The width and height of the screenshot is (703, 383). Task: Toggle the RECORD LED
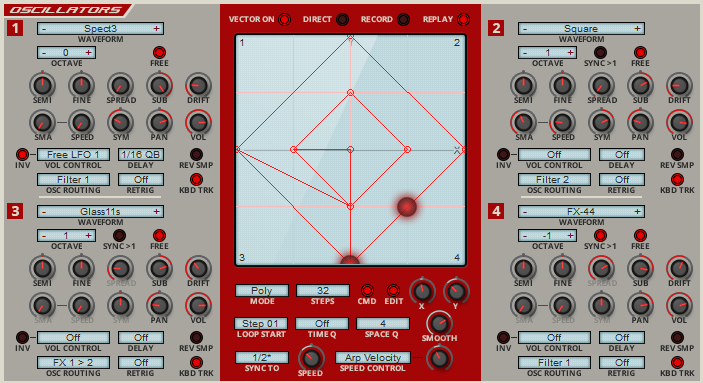point(403,19)
